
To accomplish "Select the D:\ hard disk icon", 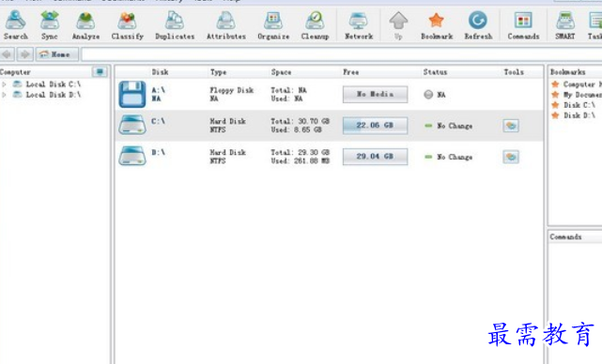I will [132, 156].
